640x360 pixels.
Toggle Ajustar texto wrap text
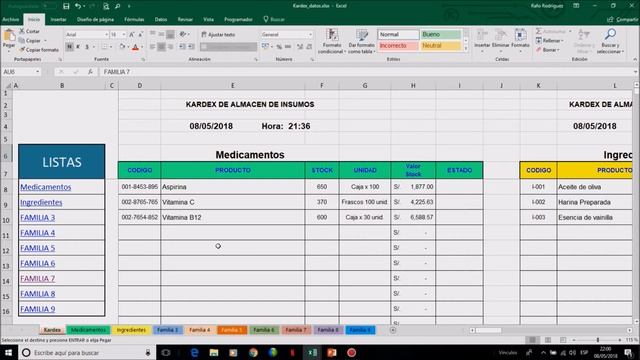pos(218,35)
